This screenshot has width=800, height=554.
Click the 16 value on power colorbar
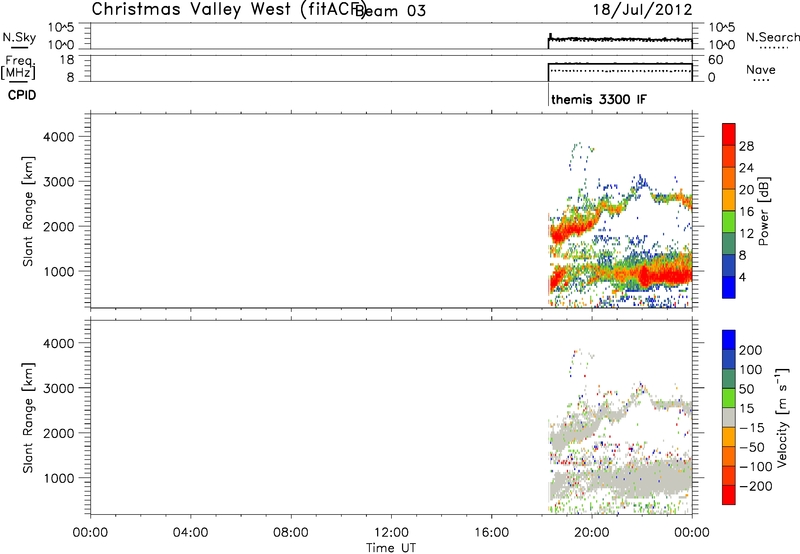coord(746,212)
